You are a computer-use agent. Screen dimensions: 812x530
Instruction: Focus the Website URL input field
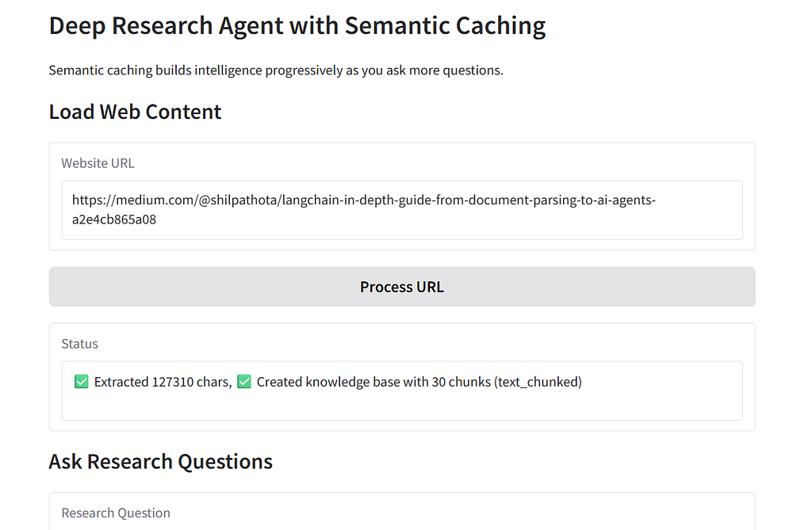coord(402,210)
